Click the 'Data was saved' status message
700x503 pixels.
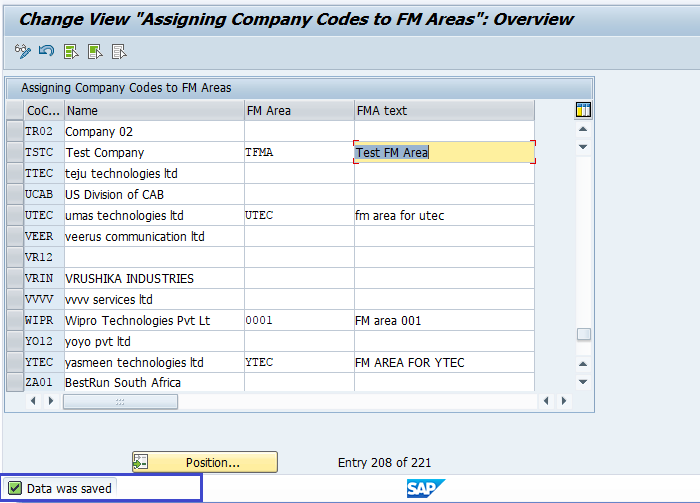point(69,488)
